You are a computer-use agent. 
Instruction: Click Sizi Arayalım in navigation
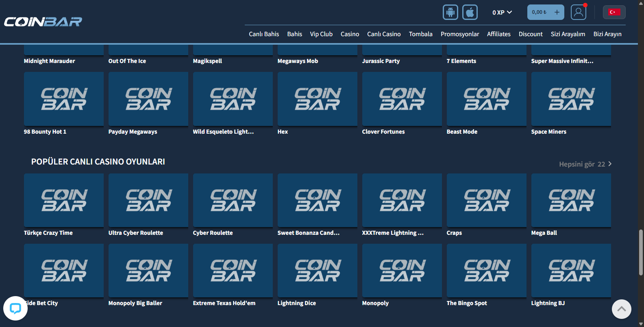(x=568, y=34)
